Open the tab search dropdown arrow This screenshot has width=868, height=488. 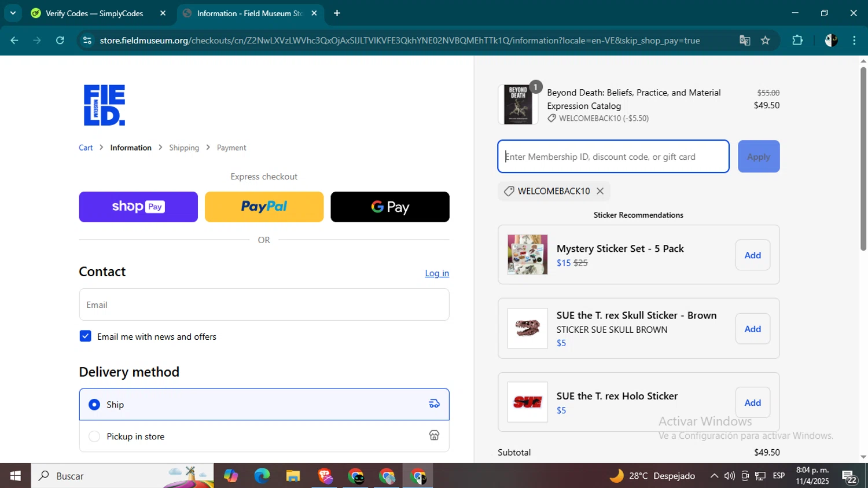pyautogui.click(x=13, y=13)
